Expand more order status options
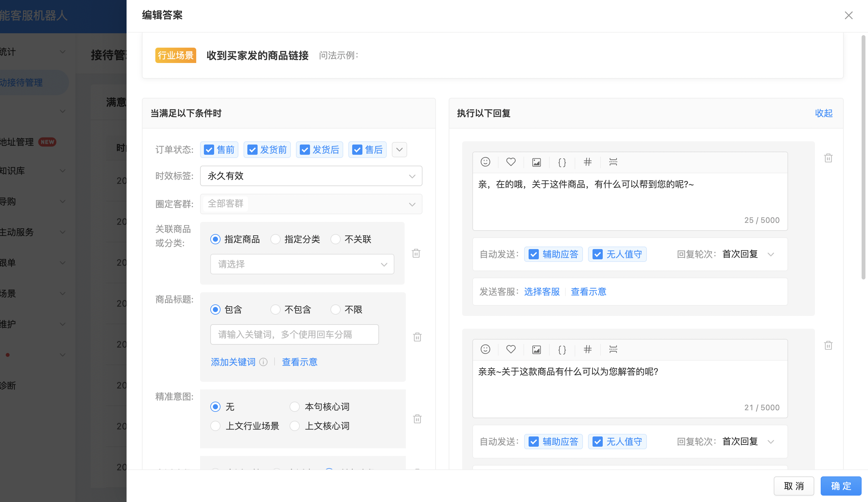Screen dimensions: 868x502 399,150
